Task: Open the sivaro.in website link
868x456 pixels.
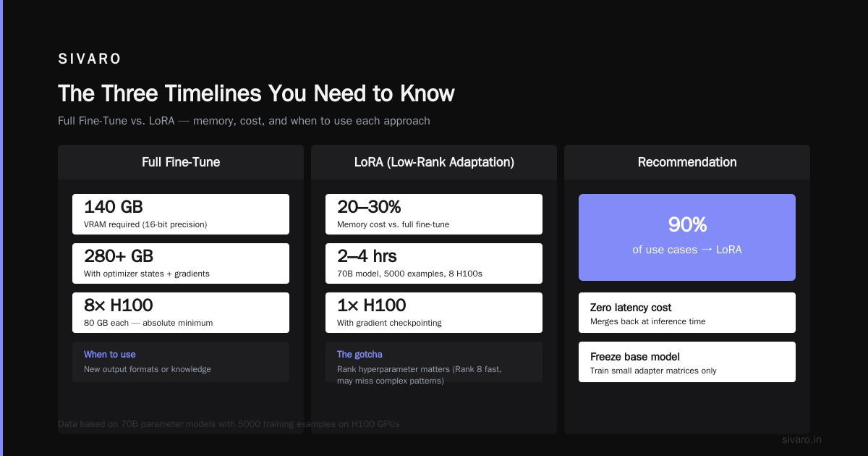Action: point(801,439)
